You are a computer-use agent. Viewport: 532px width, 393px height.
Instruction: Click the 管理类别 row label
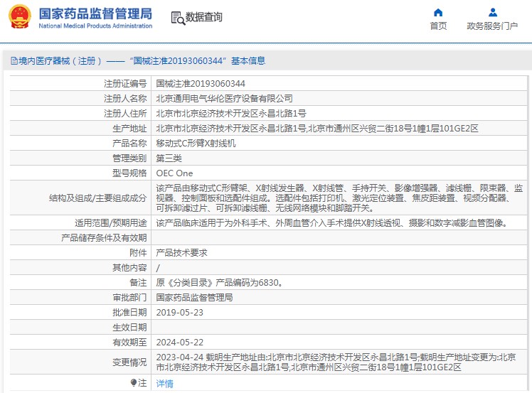tap(129, 158)
